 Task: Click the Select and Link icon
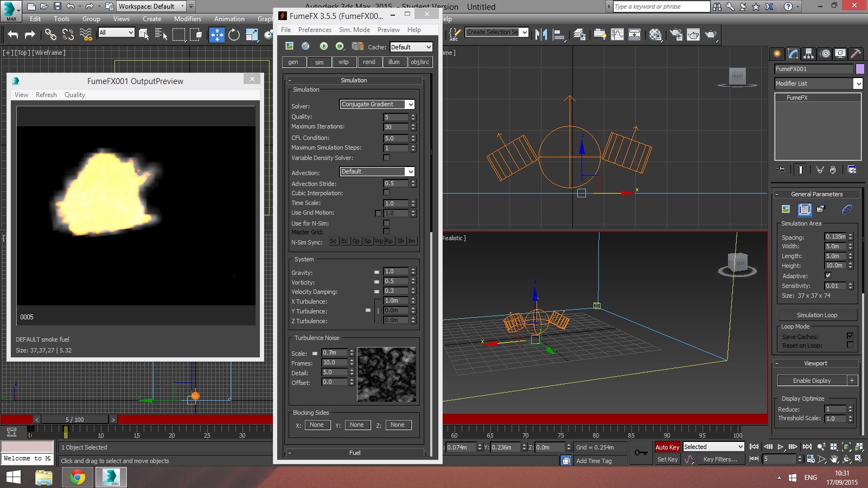coord(50,35)
